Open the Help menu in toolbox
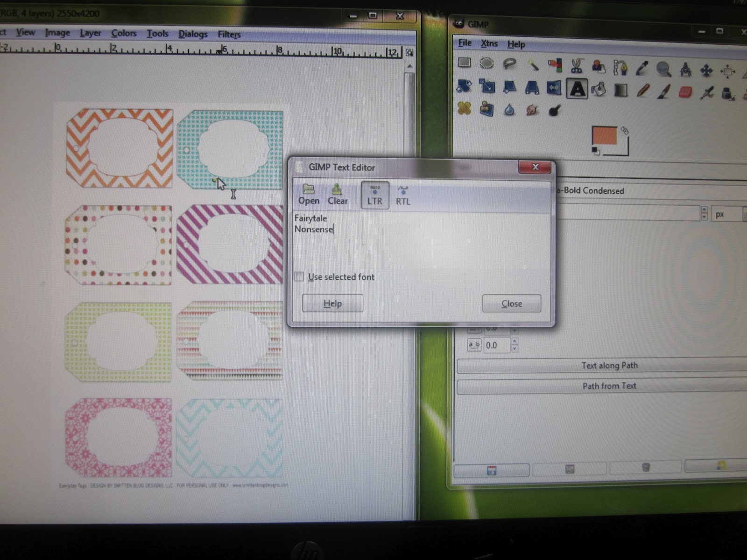 [x=516, y=44]
